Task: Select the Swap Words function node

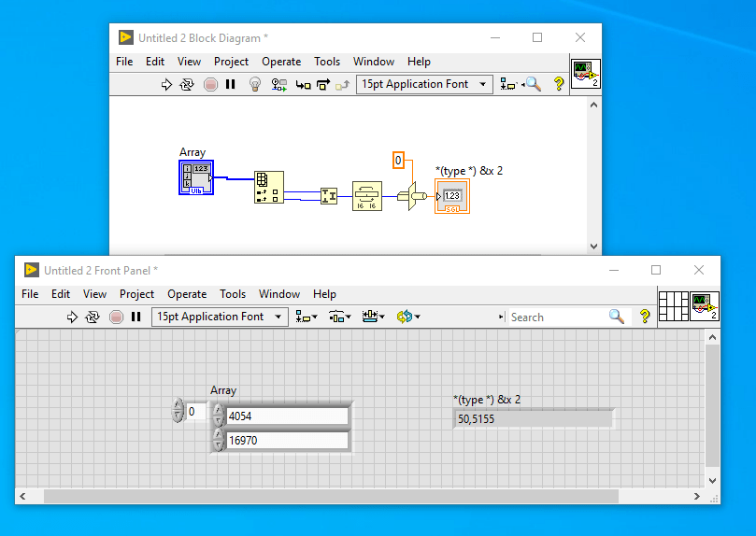Action: click(x=367, y=196)
